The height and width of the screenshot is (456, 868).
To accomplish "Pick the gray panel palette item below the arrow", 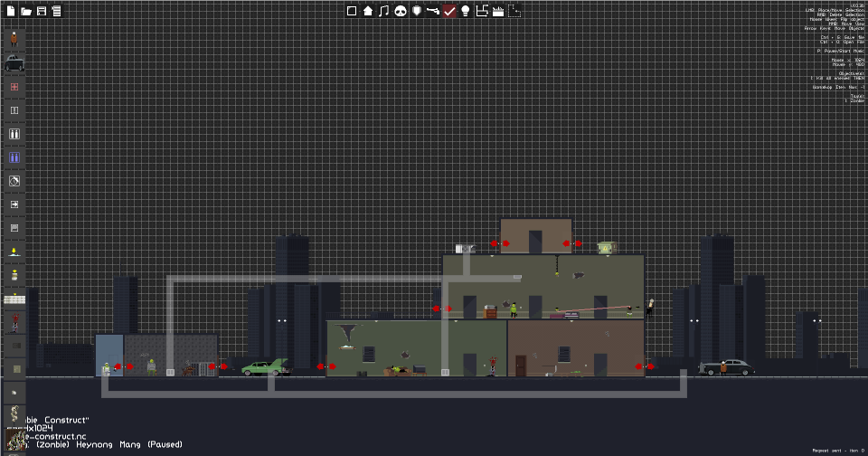I will tap(14, 228).
